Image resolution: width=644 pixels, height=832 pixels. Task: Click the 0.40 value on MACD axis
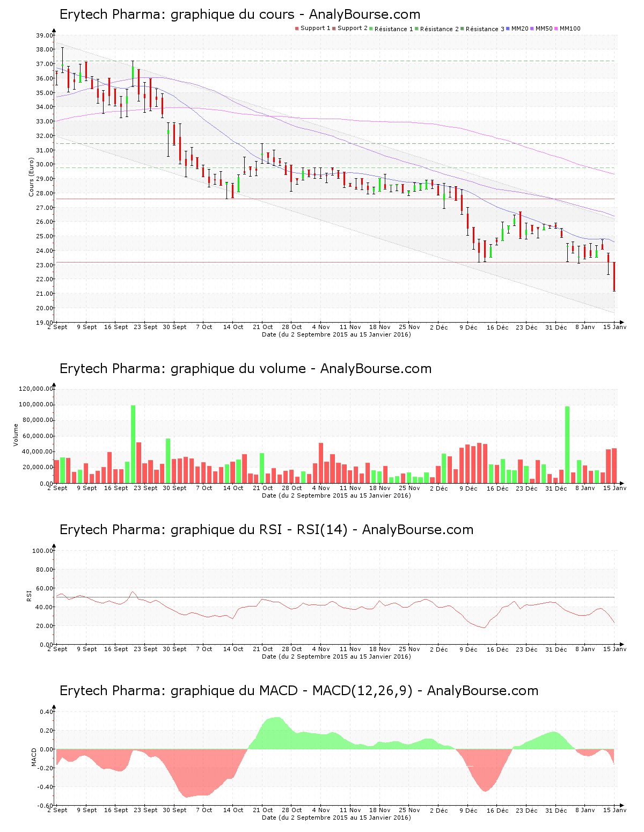click(x=46, y=712)
